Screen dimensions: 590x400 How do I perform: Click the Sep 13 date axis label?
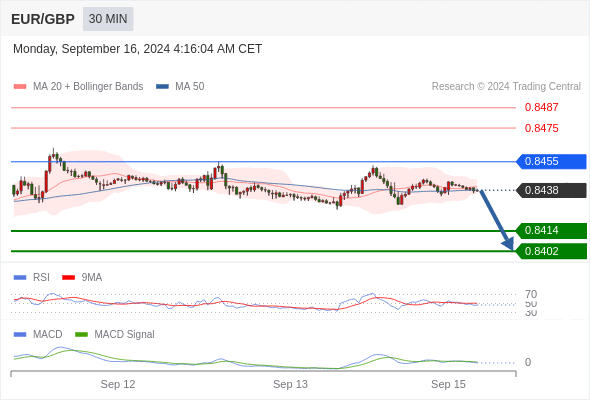(x=290, y=384)
